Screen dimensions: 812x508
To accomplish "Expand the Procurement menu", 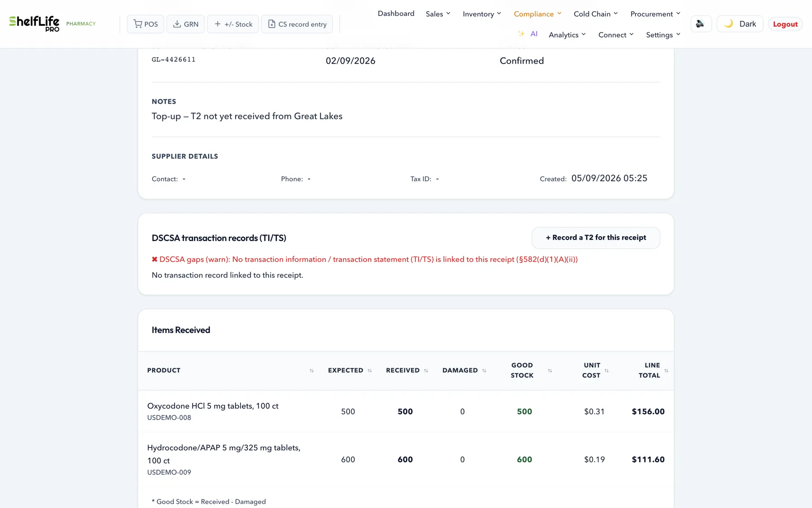I will 655,14.
